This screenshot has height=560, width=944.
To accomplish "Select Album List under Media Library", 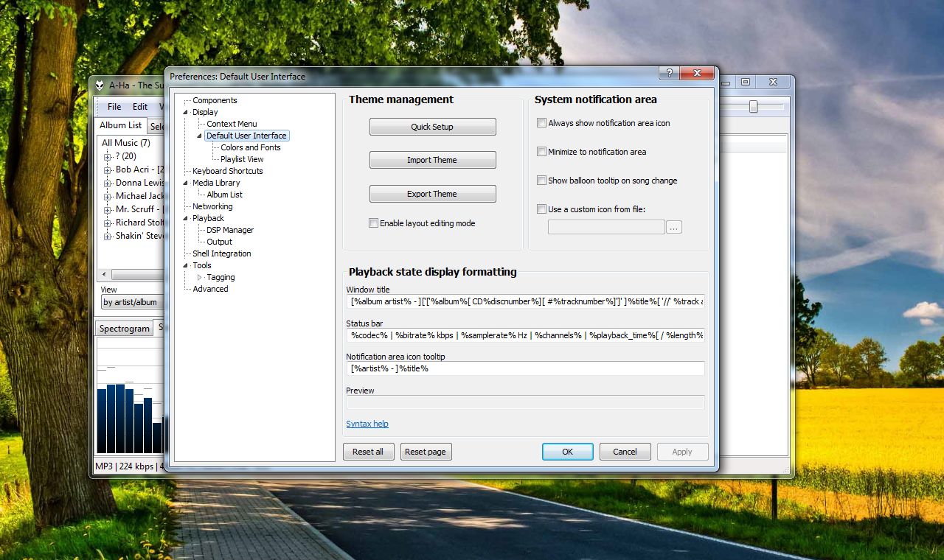I will tap(224, 195).
